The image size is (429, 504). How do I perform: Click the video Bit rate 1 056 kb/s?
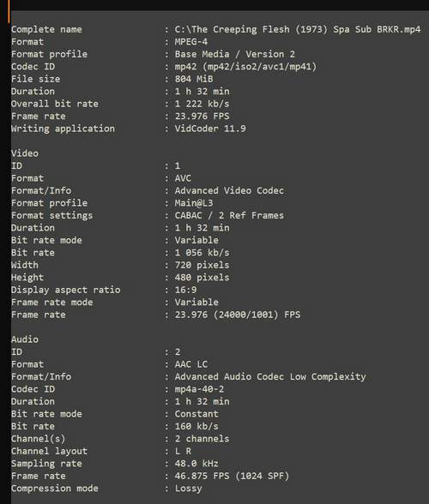tap(202, 253)
